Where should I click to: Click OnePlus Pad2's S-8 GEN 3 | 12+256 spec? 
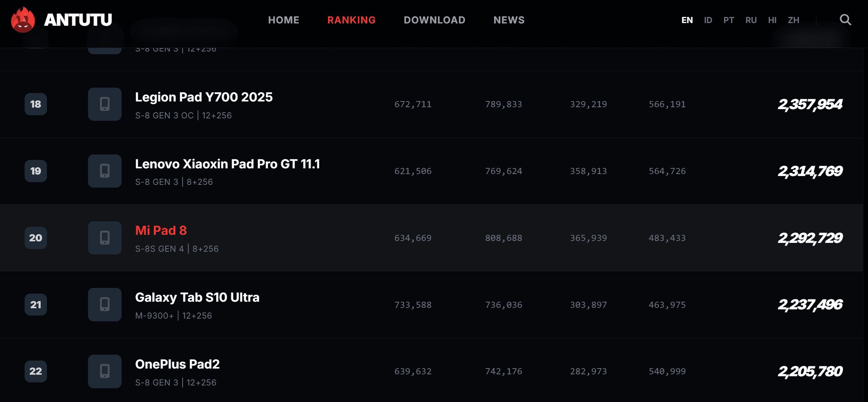tap(176, 382)
